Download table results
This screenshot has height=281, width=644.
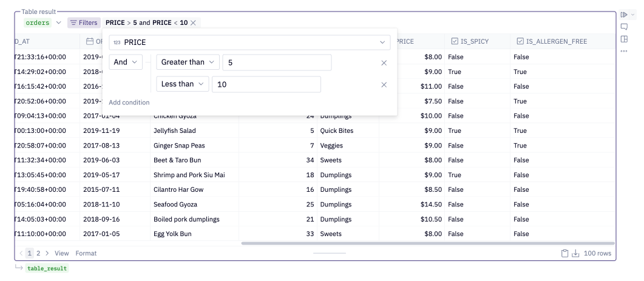click(x=575, y=254)
